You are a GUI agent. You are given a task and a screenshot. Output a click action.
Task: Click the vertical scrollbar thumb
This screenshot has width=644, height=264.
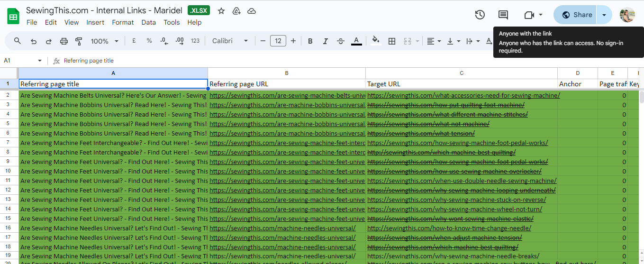642,97
